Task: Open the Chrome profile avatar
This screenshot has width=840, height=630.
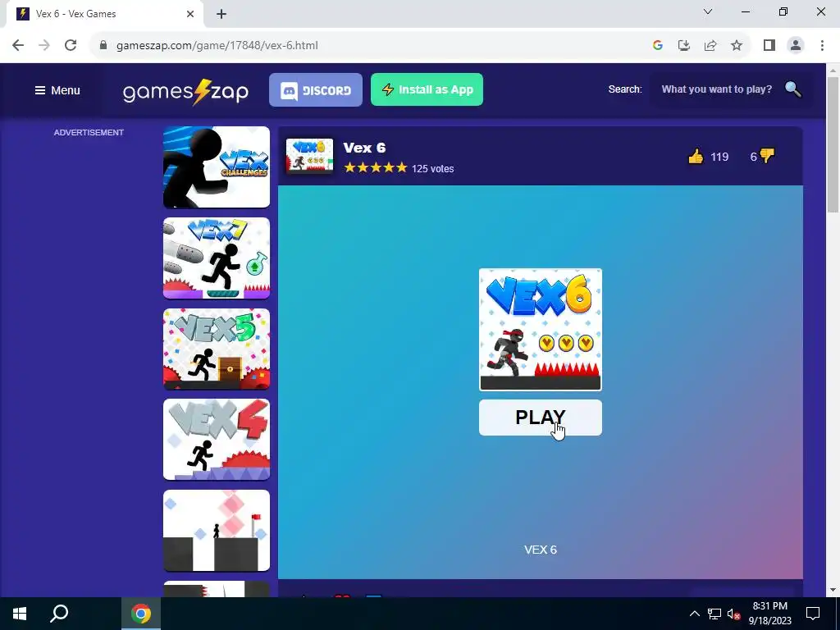Action: click(796, 46)
